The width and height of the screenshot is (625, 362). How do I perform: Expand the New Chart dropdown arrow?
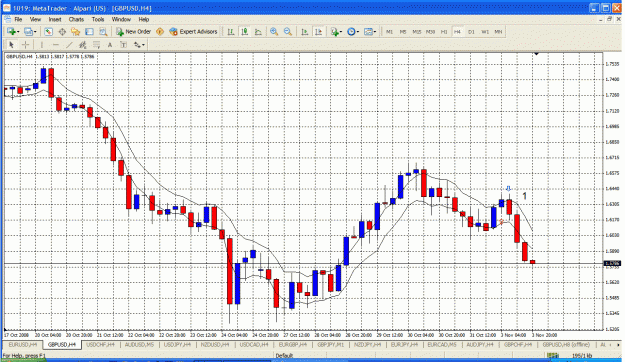[18, 32]
